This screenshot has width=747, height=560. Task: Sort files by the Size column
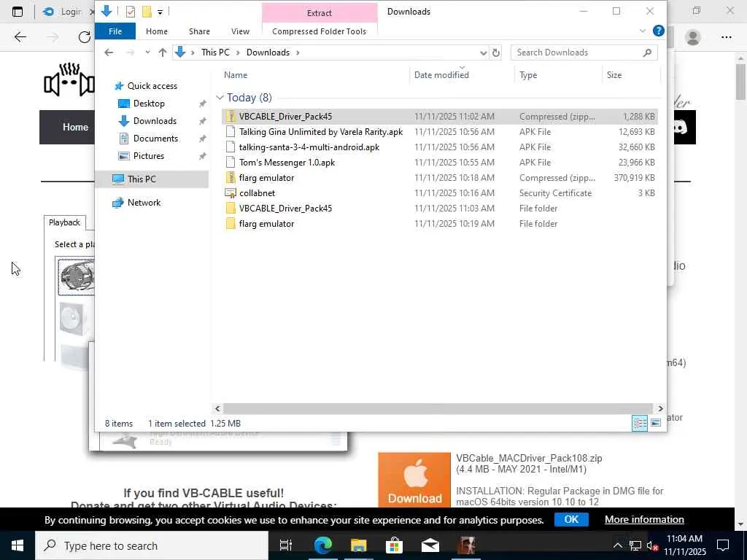click(x=614, y=75)
